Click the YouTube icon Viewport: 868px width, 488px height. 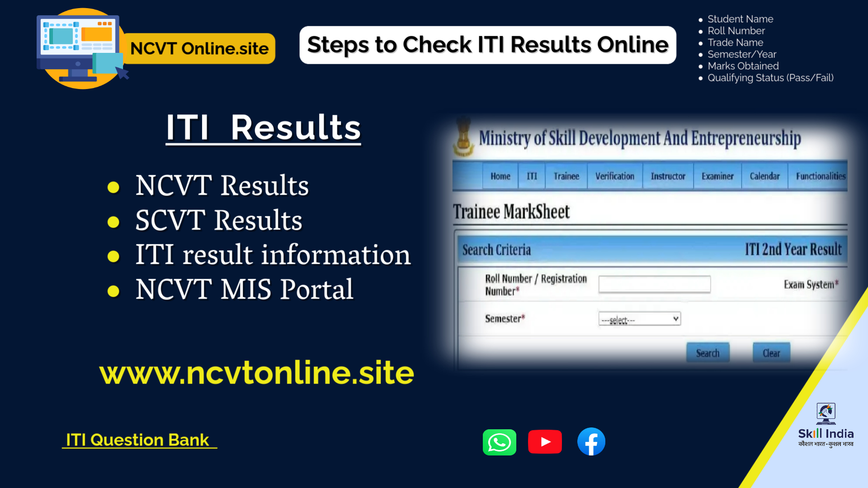[545, 441]
